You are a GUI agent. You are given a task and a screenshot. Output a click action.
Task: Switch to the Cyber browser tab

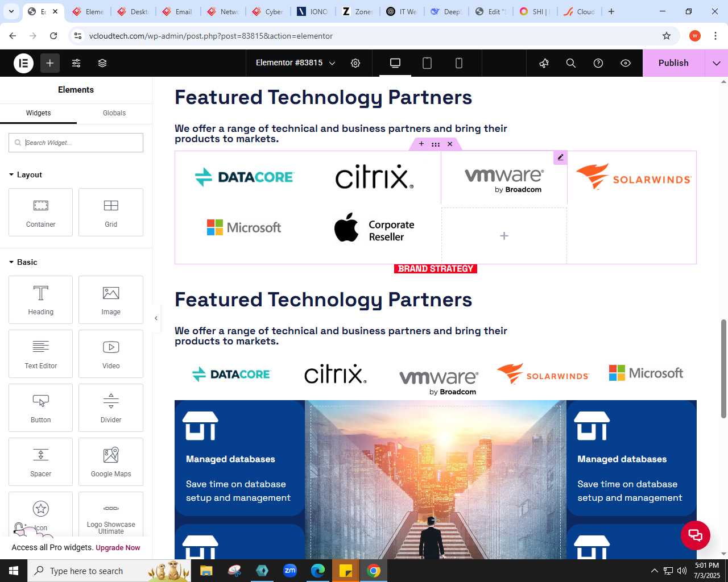point(268,11)
